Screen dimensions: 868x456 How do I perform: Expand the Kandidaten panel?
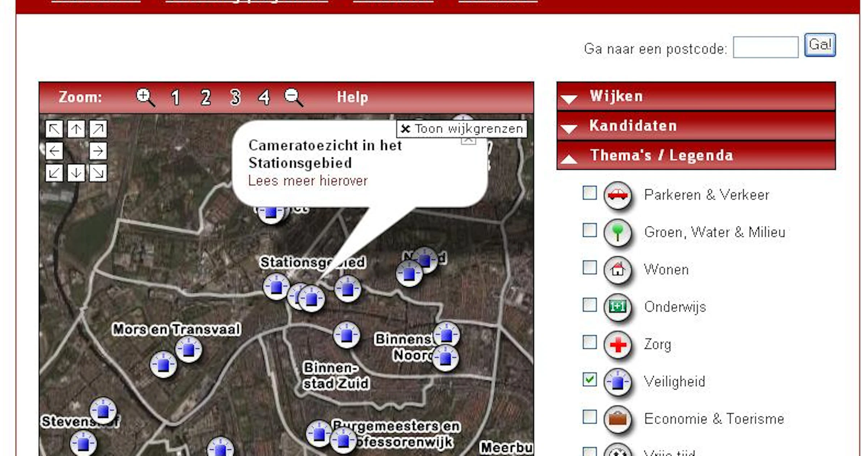633,126
